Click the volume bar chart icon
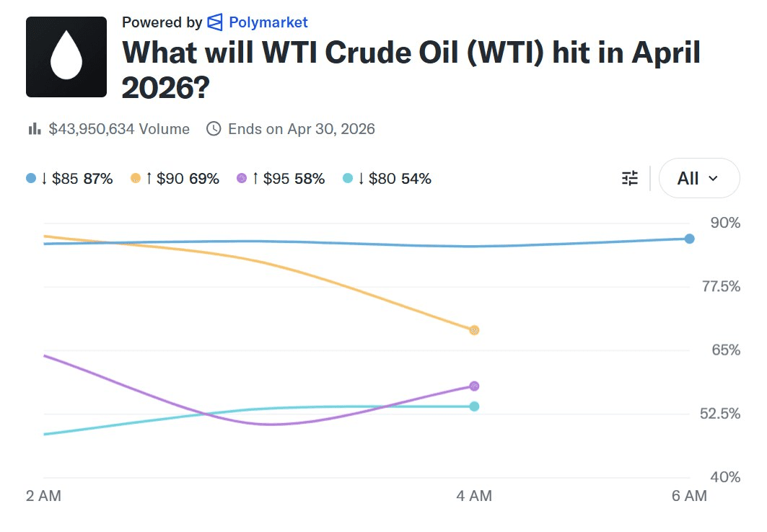767x532 pixels. point(34,129)
